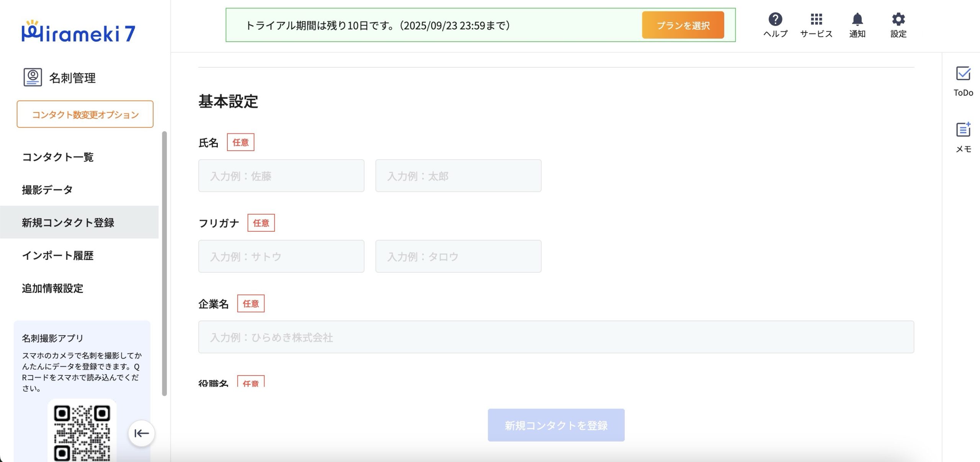Click the business card management icon
980x462 pixels.
pos(33,77)
